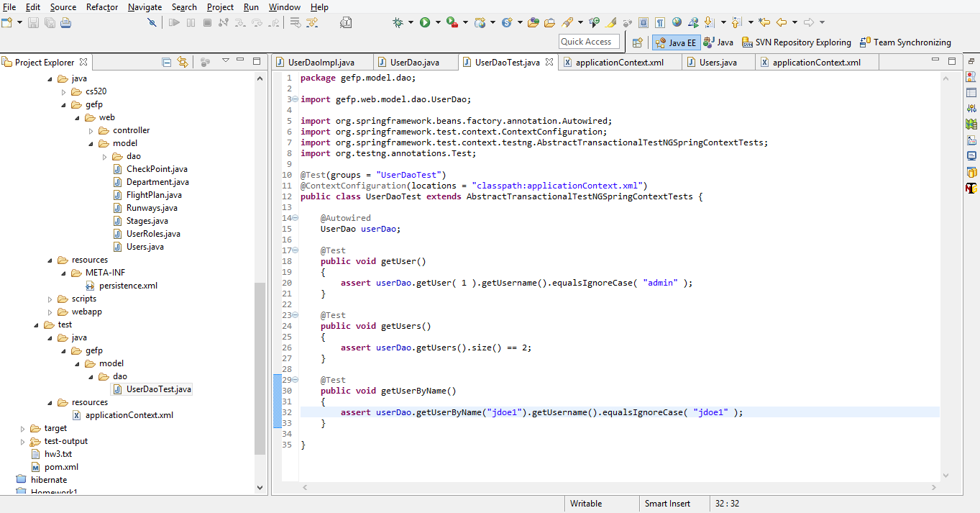Click inside the Quick Access search field

[589, 42]
